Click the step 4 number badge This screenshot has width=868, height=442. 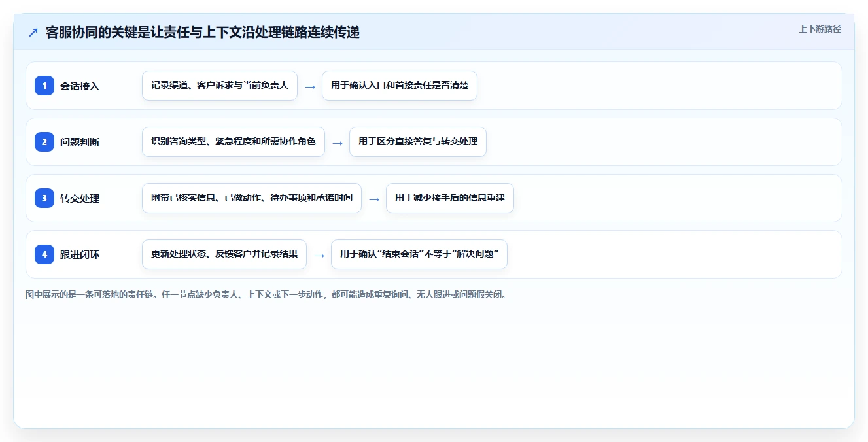44,254
